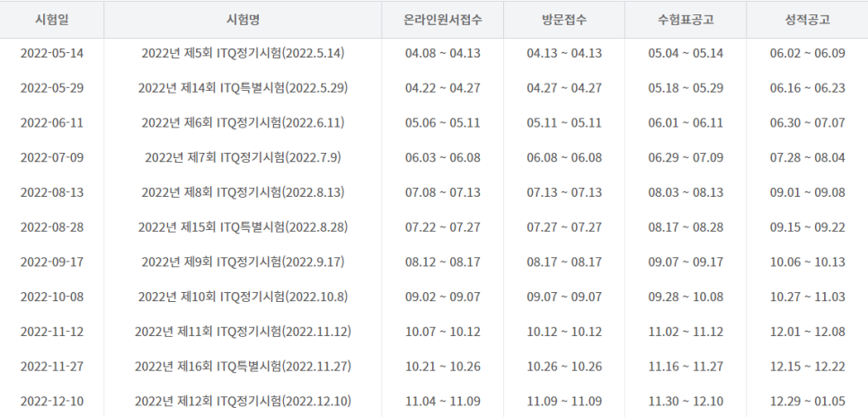
Task: Click 2022년 제9회 ITQ정기시험(2022.9.17)
Action: point(243,262)
